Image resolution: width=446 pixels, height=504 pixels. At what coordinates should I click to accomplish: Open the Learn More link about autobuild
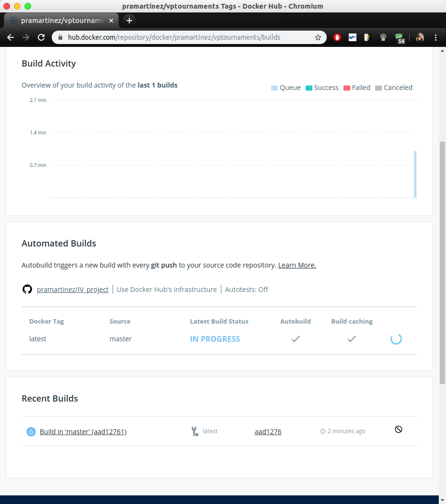(x=297, y=265)
